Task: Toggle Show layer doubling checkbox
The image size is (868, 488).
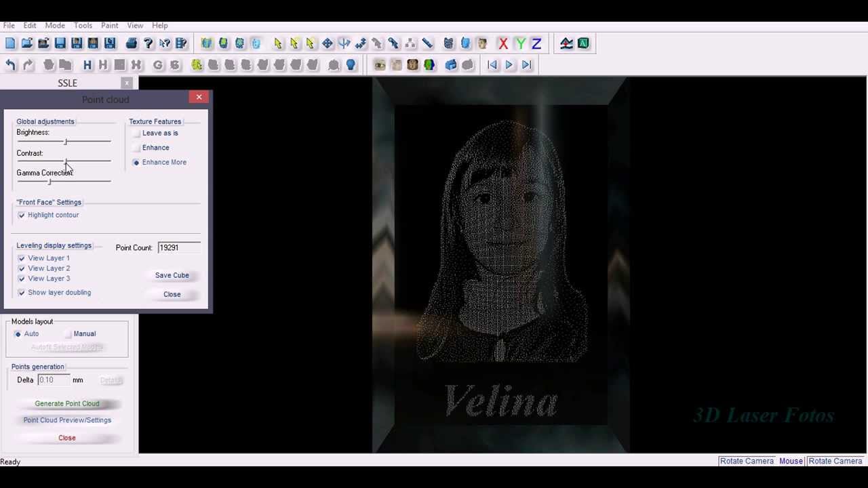Action: pyautogui.click(x=22, y=293)
